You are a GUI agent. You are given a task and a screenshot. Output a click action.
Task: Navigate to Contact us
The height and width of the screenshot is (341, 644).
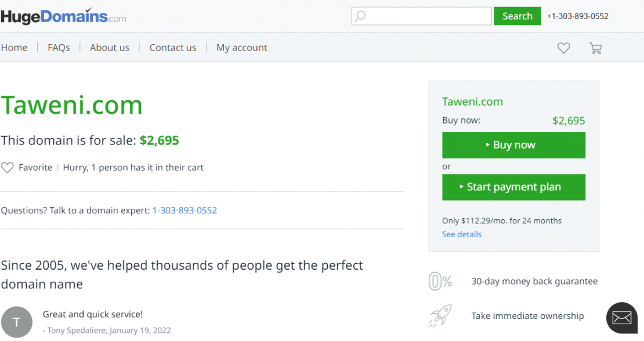[x=173, y=48]
